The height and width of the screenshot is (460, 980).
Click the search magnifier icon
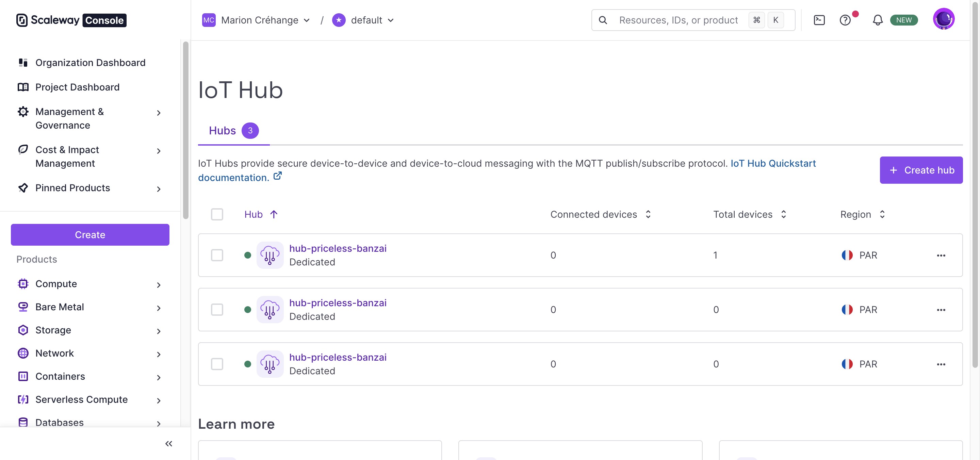[x=603, y=20]
